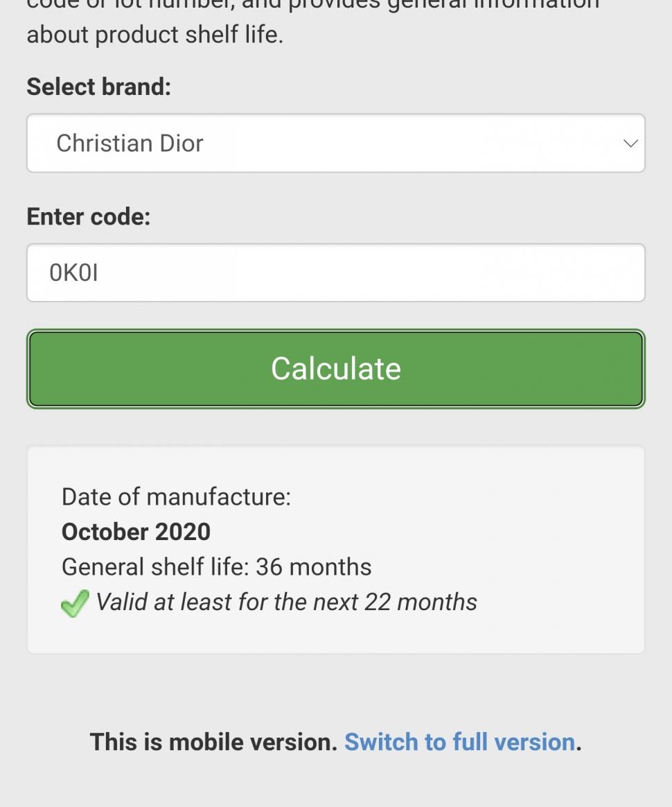
Task: Click the Valid for next 22 months message
Action: tap(286, 602)
